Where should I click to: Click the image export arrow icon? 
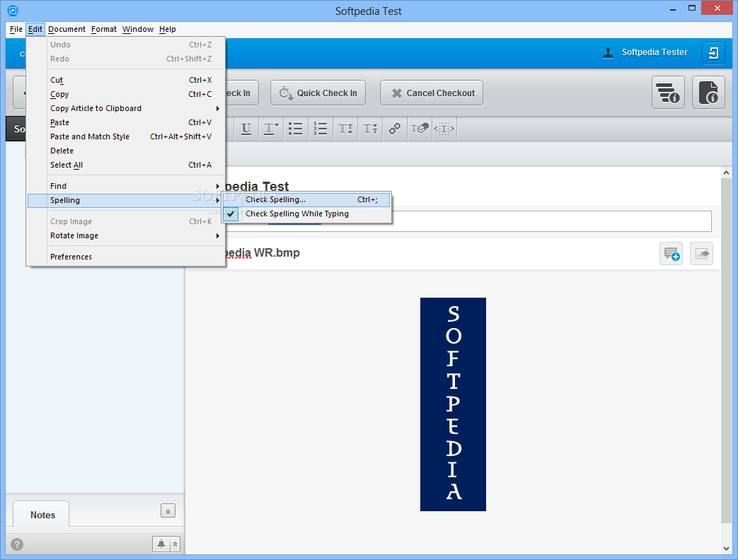701,254
